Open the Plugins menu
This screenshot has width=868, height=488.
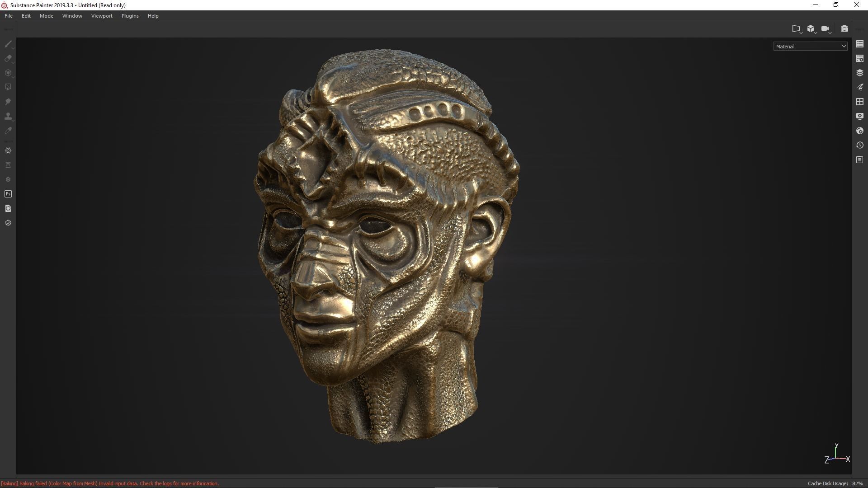(130, 16)
